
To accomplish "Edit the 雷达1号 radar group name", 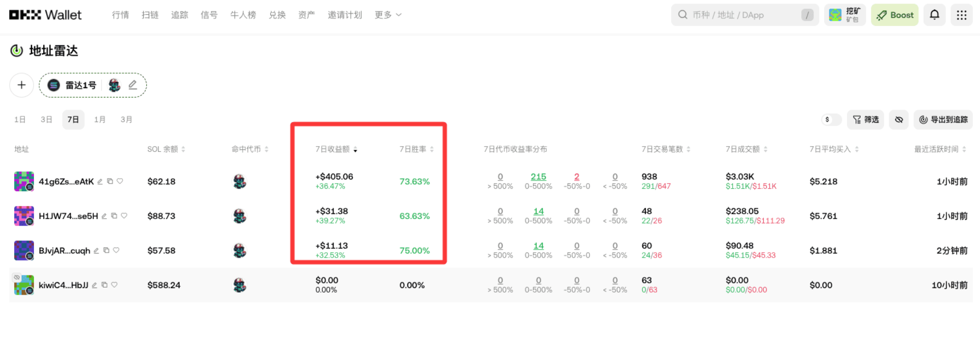I will tap(133, 85).
